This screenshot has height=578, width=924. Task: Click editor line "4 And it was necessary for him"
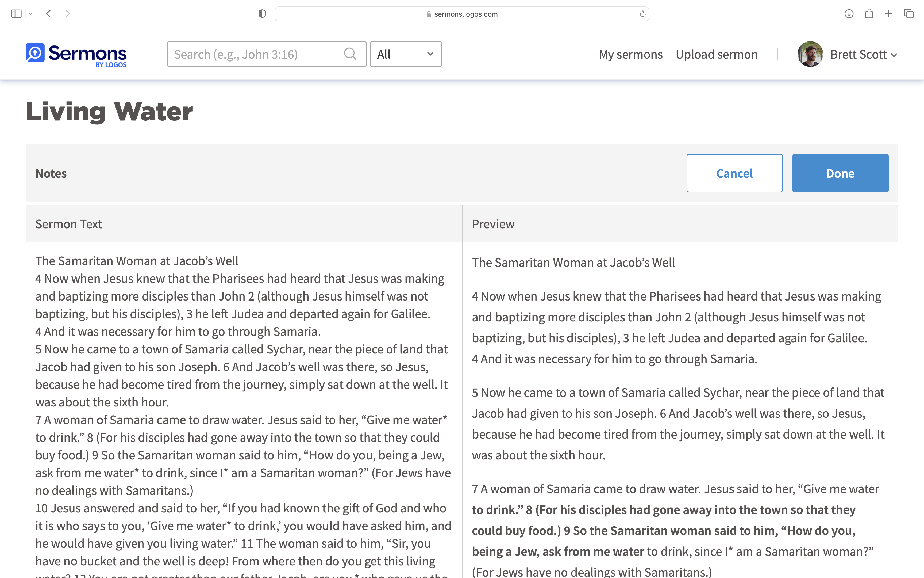[178, 332]
